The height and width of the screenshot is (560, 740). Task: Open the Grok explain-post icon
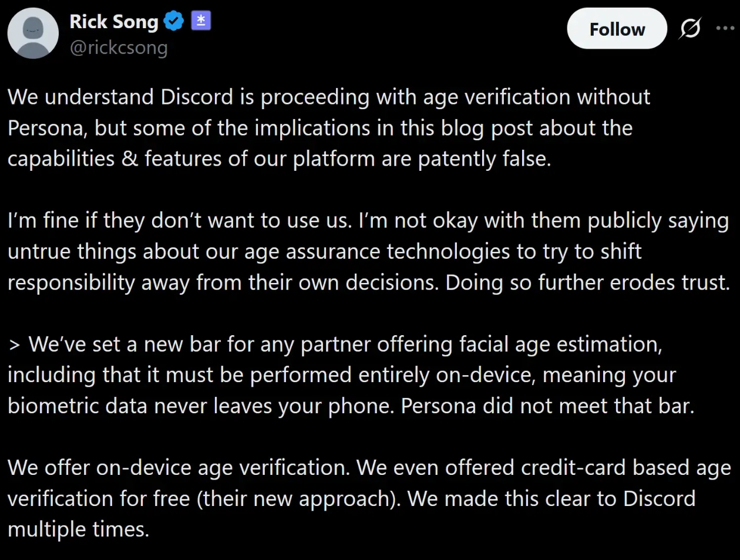click(690, 28)
